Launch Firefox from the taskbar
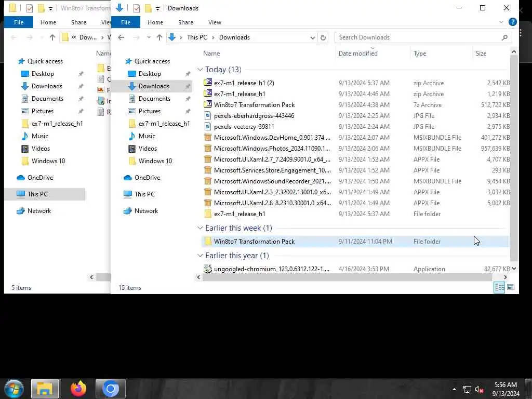Image resolution: width=532 pixels, height=399 pixels. pos(78,389)
